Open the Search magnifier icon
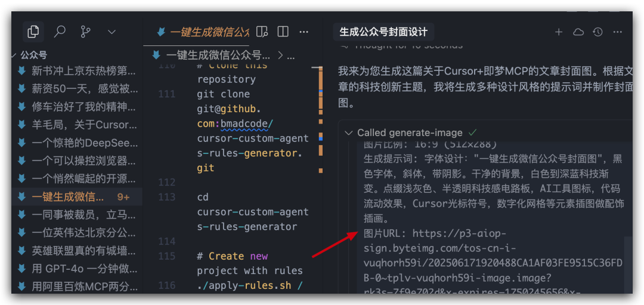Viewport: 644px width, 305px height. point(60,32)
